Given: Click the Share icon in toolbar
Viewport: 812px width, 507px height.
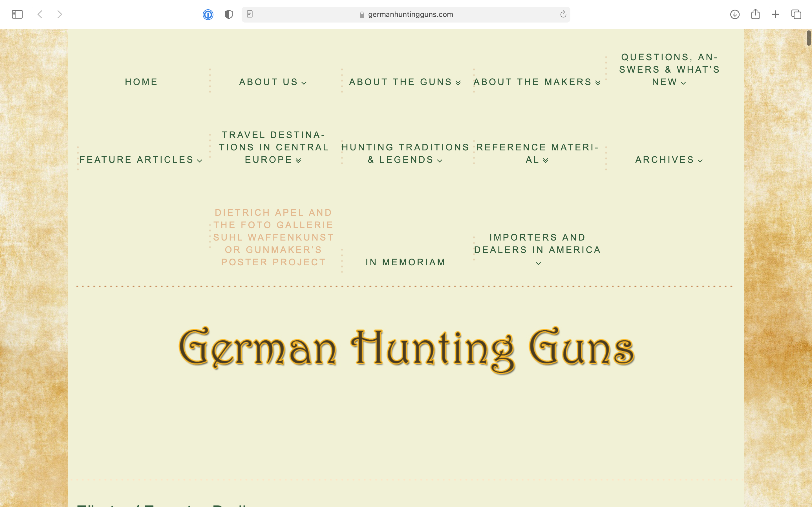Looking at the screenshot, I should [755, 14].
